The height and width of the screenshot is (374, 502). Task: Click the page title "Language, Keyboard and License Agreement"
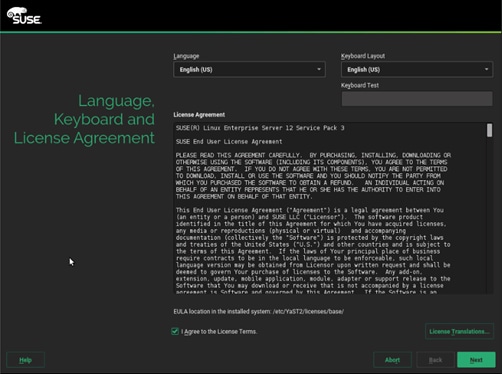[84, 119]
